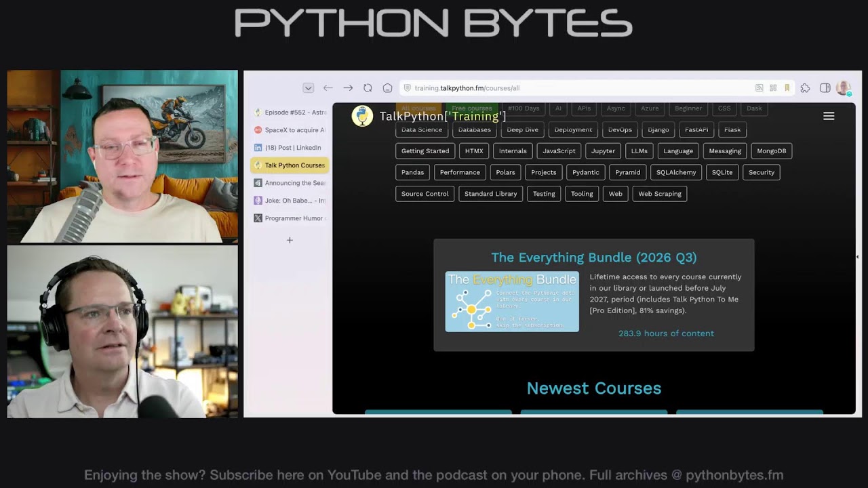
Task: Filter courses by Data Science tag
Action: (422, 129)
